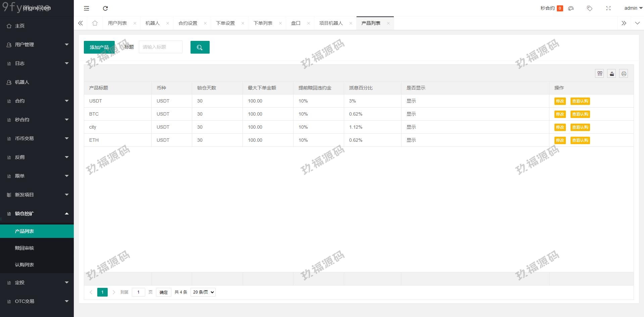Click the green search icon button
Screen dimensions: 644x317
coord(200,47)
